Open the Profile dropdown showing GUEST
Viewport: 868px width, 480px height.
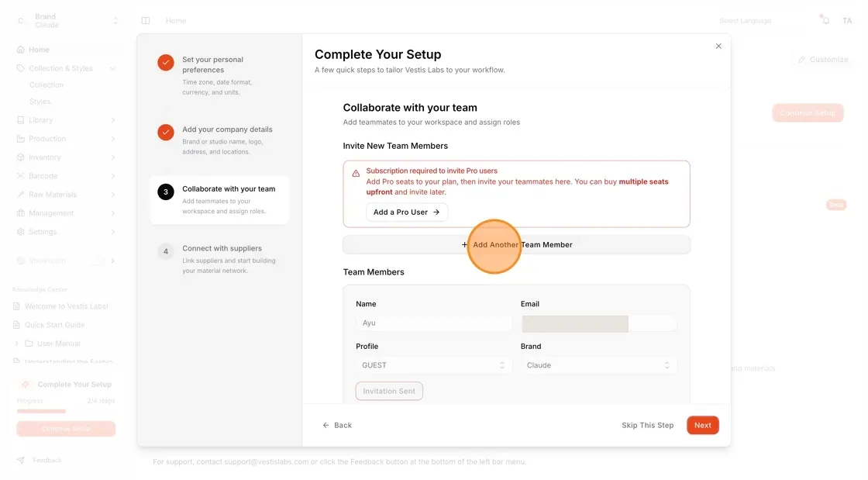point(433,365)
